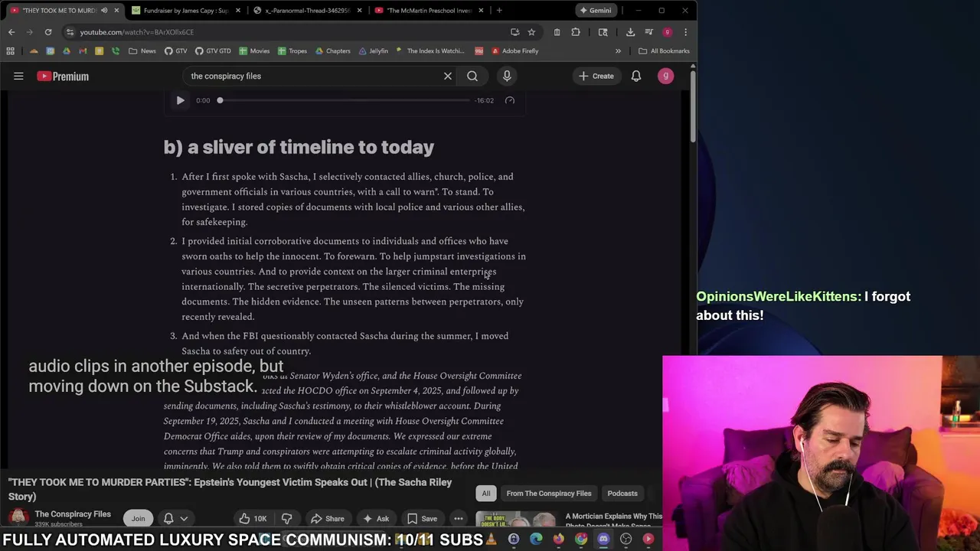The width and height of the screenshot is (980, 551).
Task: Open the Chapters bookmark
Action: (x=333, y=51)
